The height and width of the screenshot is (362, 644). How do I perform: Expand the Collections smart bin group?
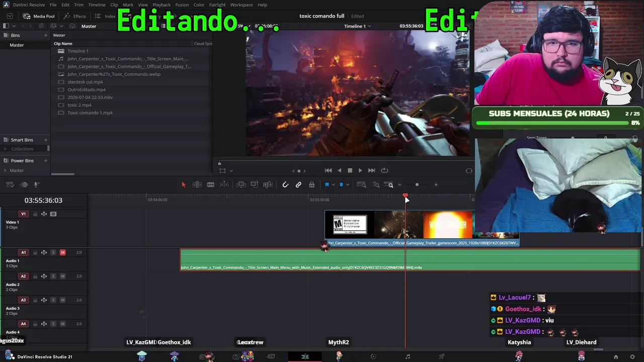[5, 149]
